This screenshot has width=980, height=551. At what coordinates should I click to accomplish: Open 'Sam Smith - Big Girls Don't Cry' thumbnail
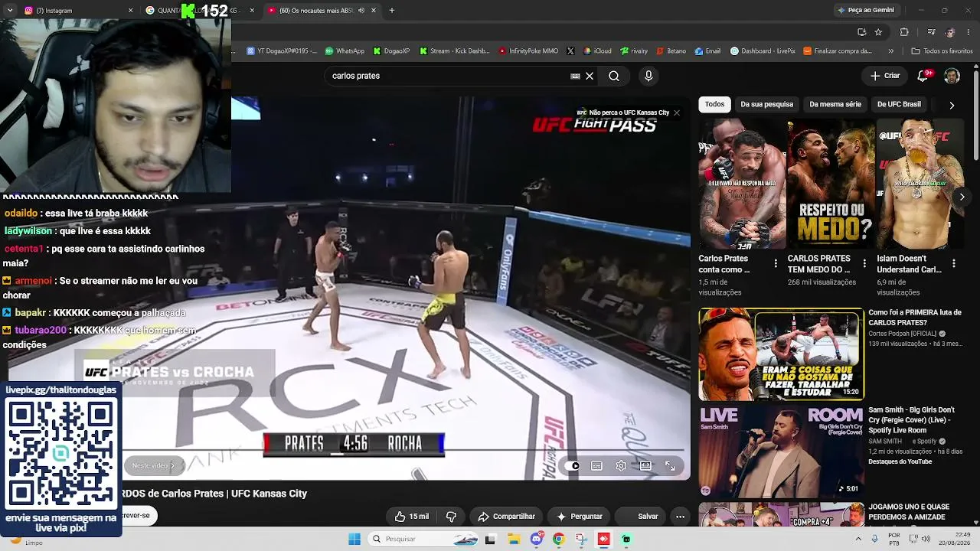click(x=781, y=452)
